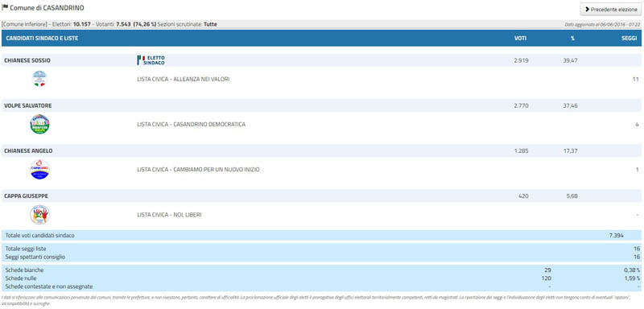The height and width of the screenshot is (309, 644).
Task: Click the Comune di CASANDRINO title
Action: 47,8
